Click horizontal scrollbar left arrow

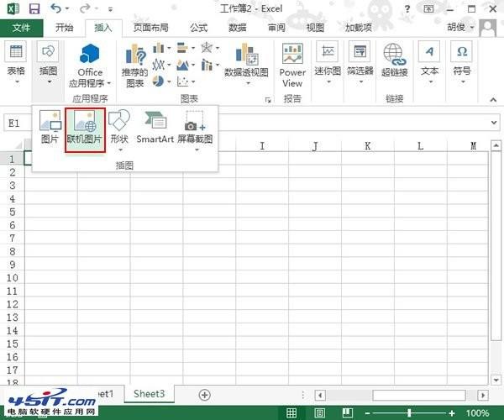(320, 395)
